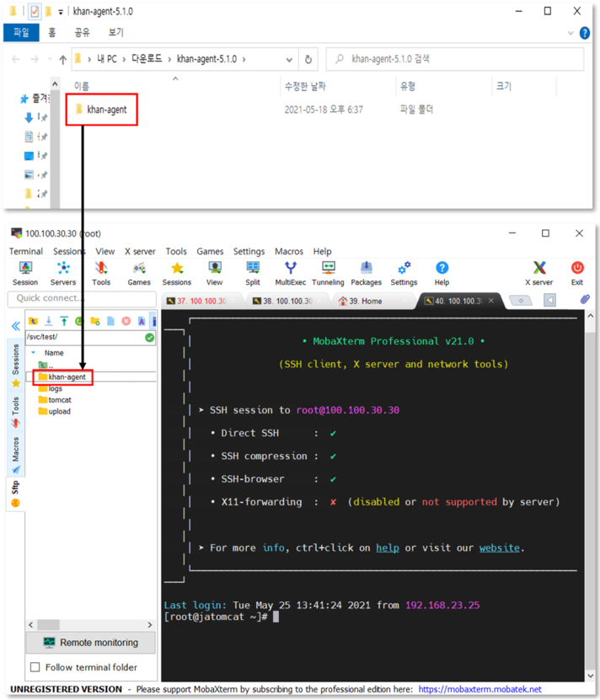Switch to the 39. Home tab
600x700 pixels.
click(361, 301)
